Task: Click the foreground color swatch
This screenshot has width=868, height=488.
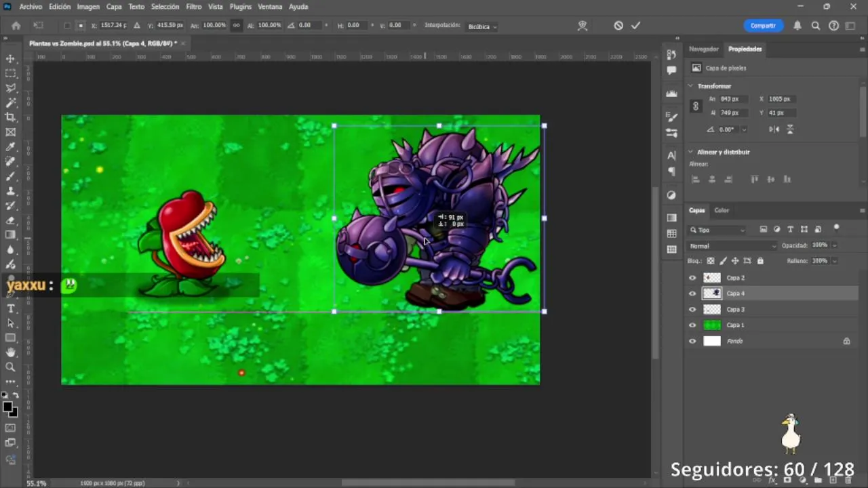Action: pos(7,407)
